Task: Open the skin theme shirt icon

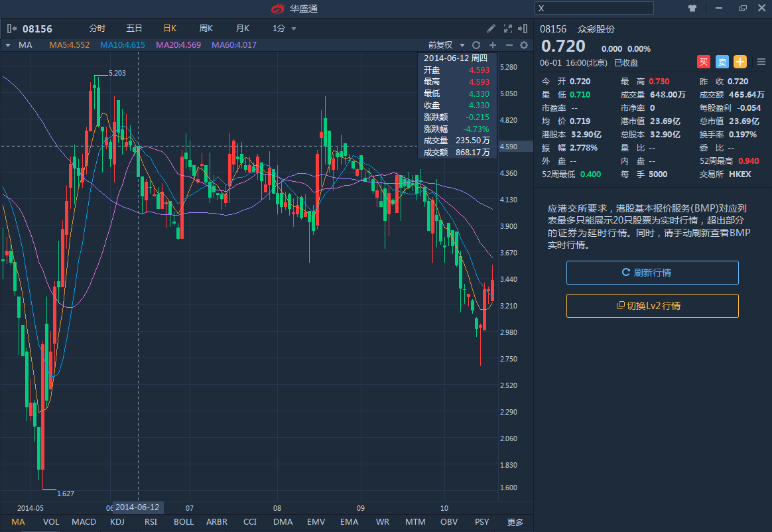Action: [x=692, y=8]
